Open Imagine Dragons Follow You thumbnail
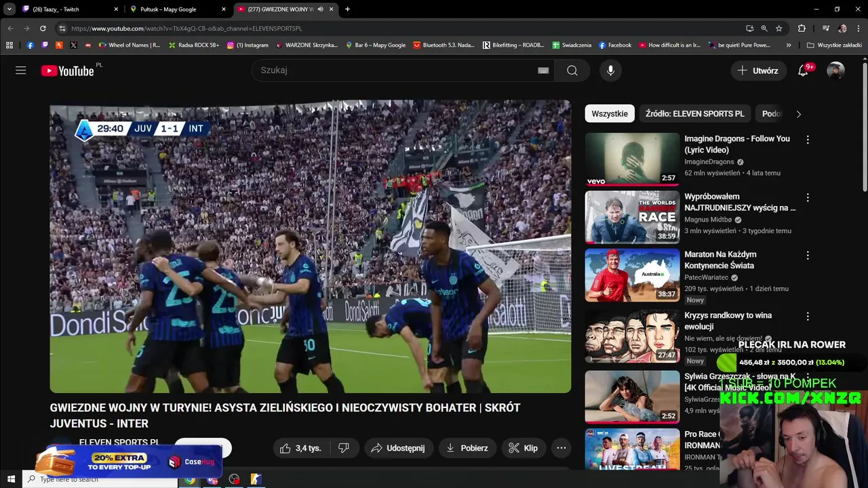The height and width of the screenshot is (488, 868). tap(632, 159)
